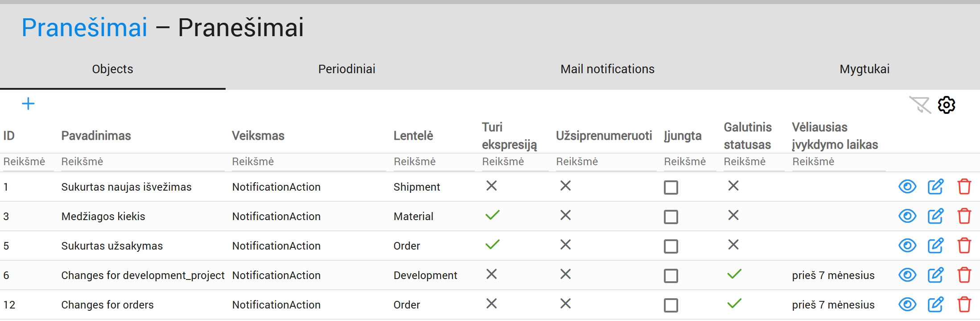Select the Mygtukai tab
This screenshot has width=980, height=321.
(864, 69)
